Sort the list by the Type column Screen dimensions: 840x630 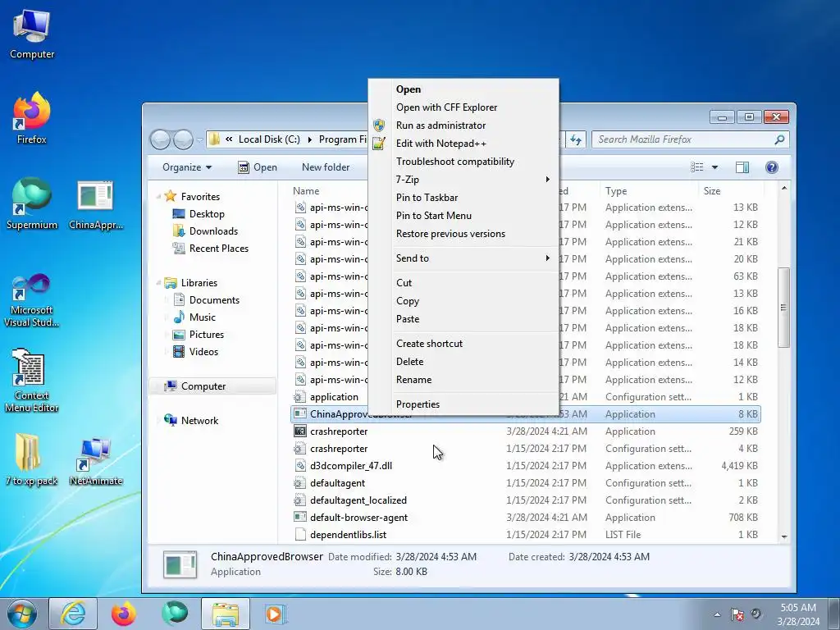[648, 190]
